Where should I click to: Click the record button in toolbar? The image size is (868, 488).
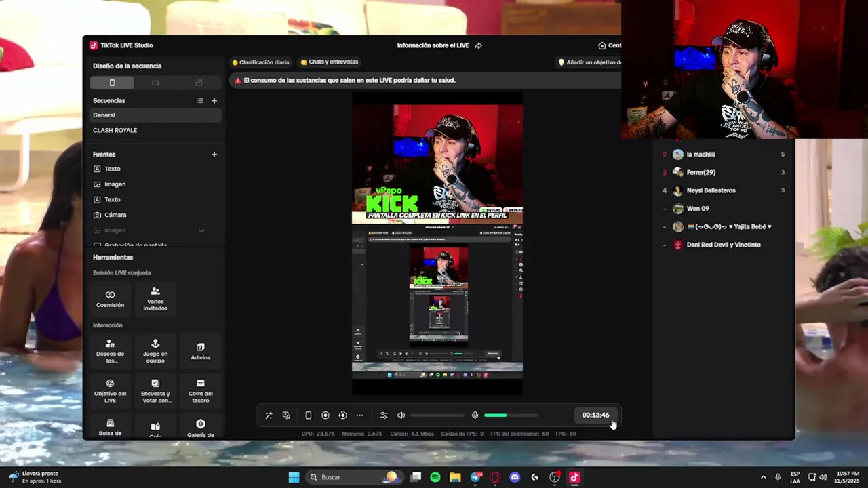click(x=325, y=415)
